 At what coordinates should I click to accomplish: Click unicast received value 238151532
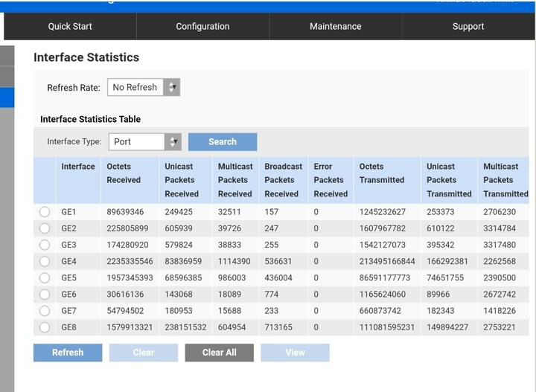pyautogui.click(x=185, y=327)
